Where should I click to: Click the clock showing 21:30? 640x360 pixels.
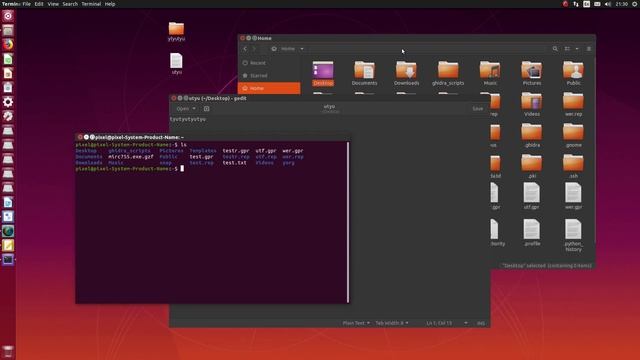(x=622, y=4)
